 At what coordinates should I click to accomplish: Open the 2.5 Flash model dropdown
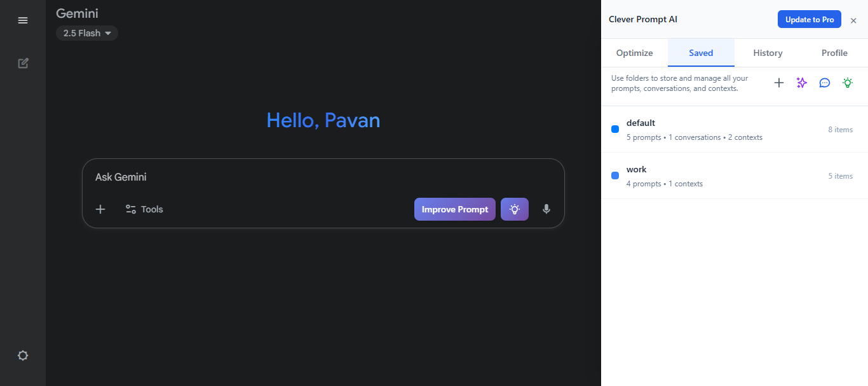click(x=87, y=33)
